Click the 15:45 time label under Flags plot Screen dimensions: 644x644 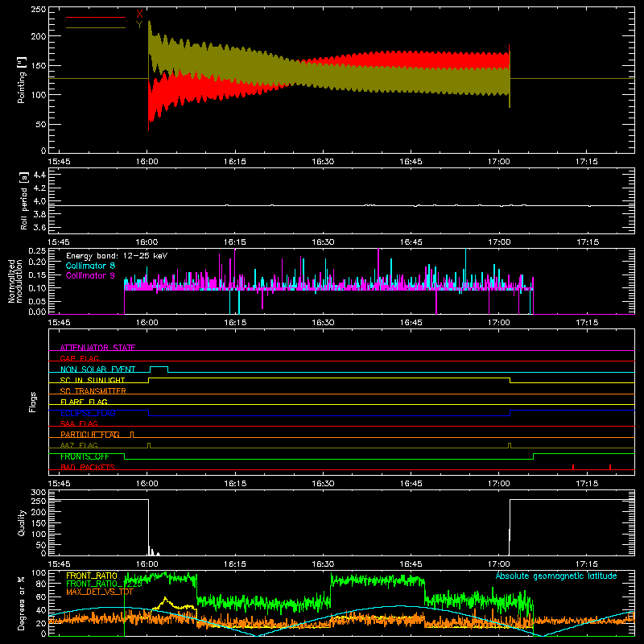[59, 484]
